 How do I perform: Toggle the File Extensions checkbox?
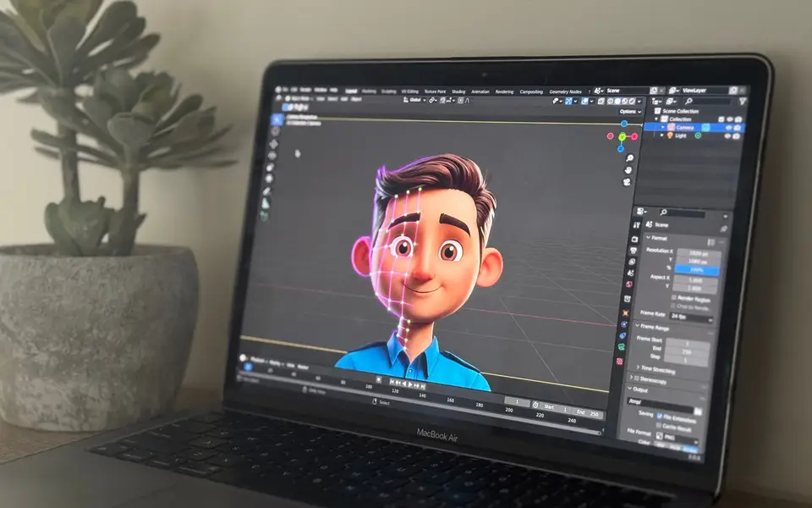pyautogui.click(x=659, y=416)
